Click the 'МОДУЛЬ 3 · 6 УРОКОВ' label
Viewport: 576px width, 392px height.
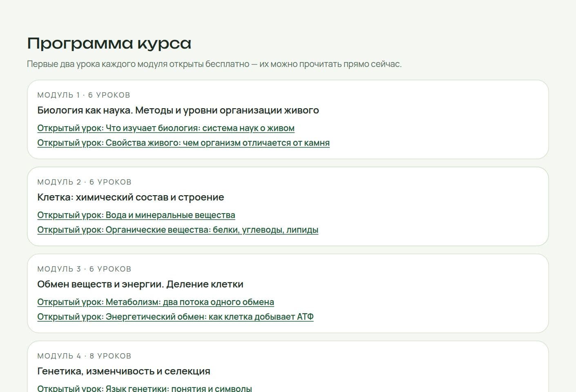click(84, 269)
